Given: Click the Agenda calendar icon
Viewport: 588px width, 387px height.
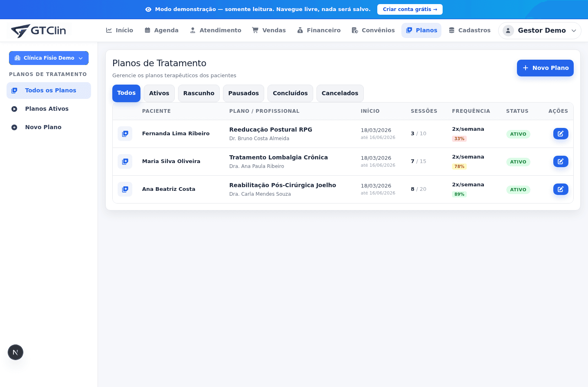Looking at the screenshot, I should pyautogui.click(x=147, y=30).
